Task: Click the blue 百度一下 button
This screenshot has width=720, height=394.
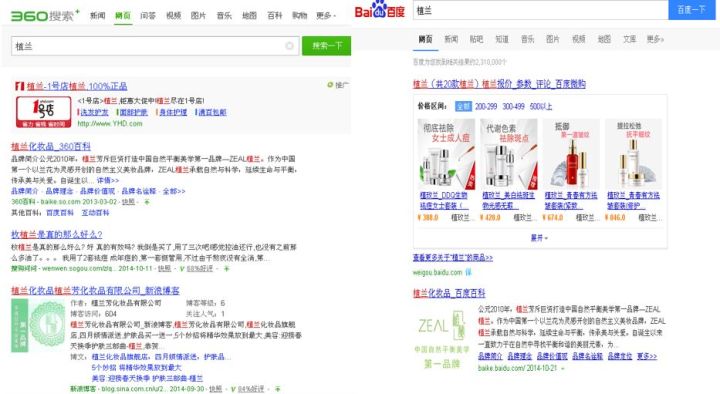Action: [x=692, y=10]
